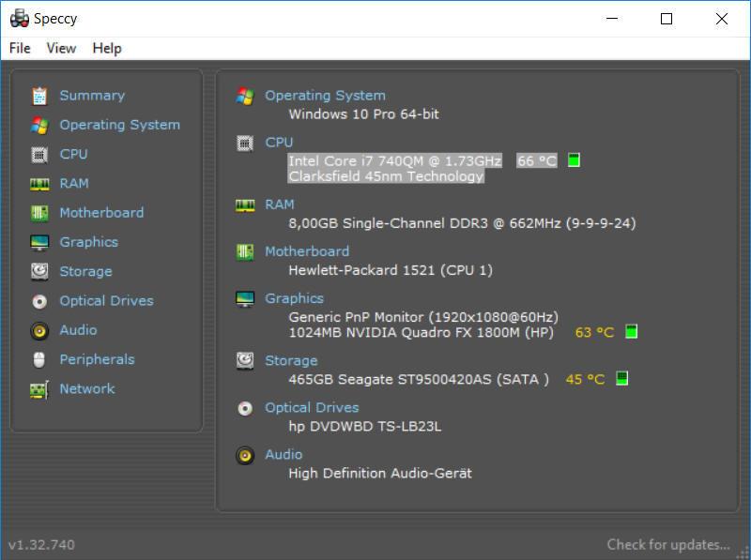Click the CPU chip icon in sidebar
Screen dimensions: 751x560
click(39, 155)
